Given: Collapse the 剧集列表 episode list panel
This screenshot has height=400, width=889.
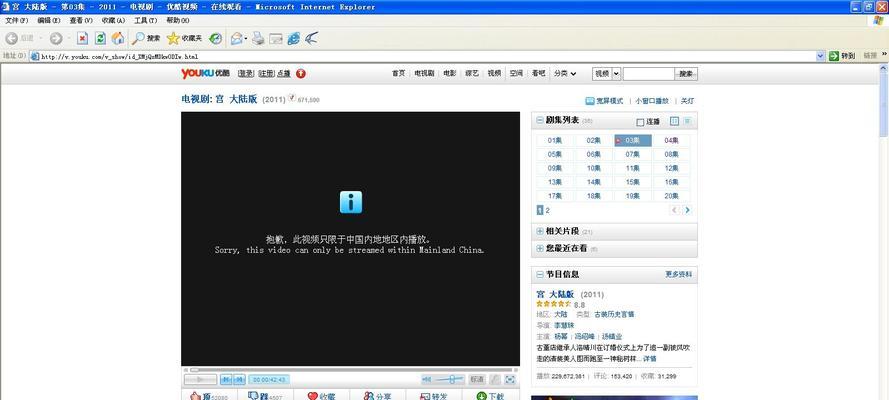Looking at the screenshot, I should click(539, 121).
